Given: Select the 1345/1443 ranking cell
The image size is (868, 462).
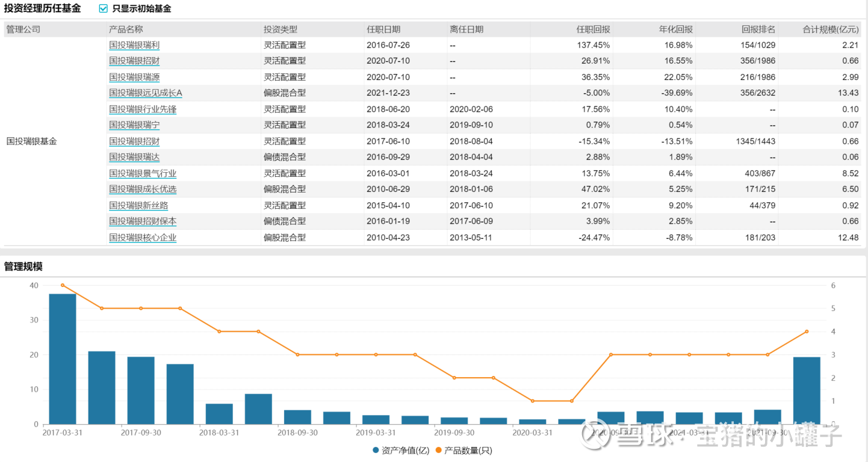Looking at the screenshot, I should pos(755,141).
